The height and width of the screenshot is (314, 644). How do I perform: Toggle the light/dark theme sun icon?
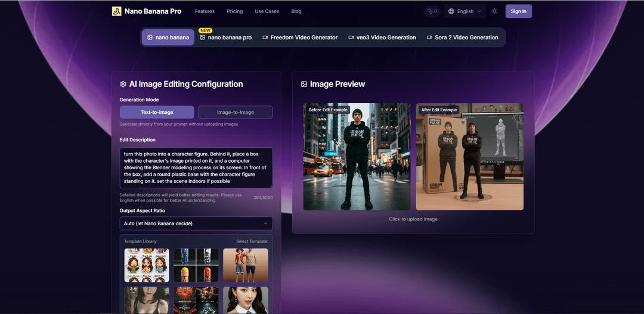(x=494, y=11)
